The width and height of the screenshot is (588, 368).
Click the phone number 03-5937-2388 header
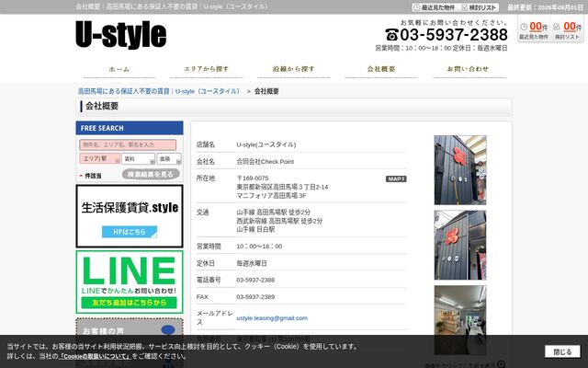tap(453, 35)
